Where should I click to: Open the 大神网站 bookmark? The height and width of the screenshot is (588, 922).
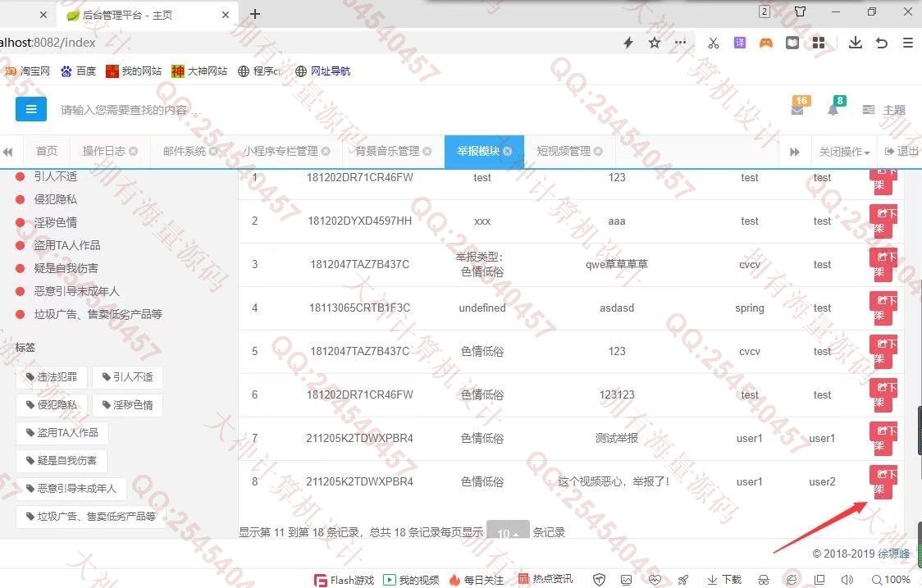pyautogui.click(x=199, y=71)
